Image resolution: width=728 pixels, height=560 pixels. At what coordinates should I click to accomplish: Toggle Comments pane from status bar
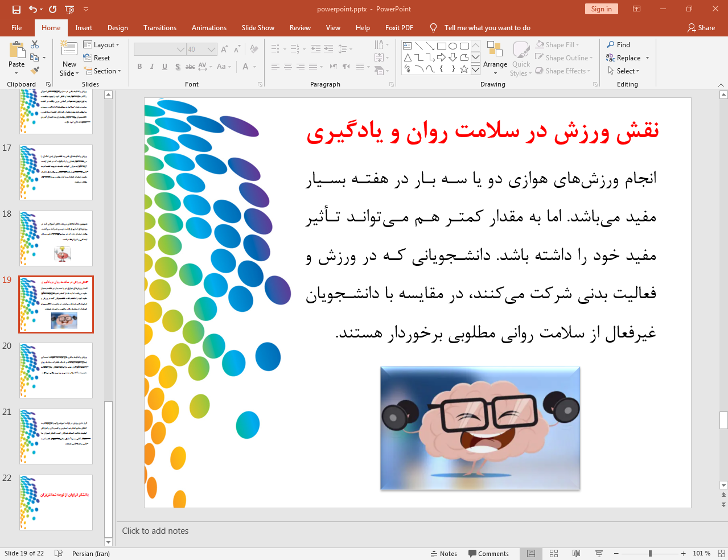(488, 554)
